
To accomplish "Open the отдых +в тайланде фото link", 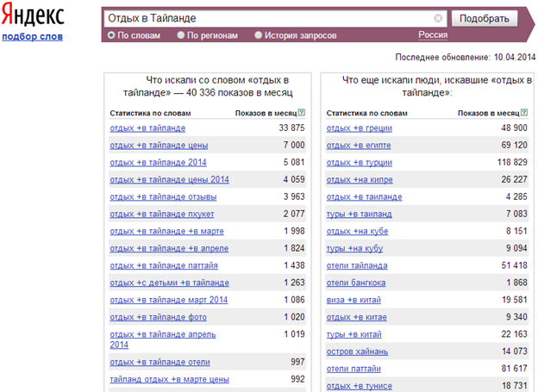I will (158, 317).
